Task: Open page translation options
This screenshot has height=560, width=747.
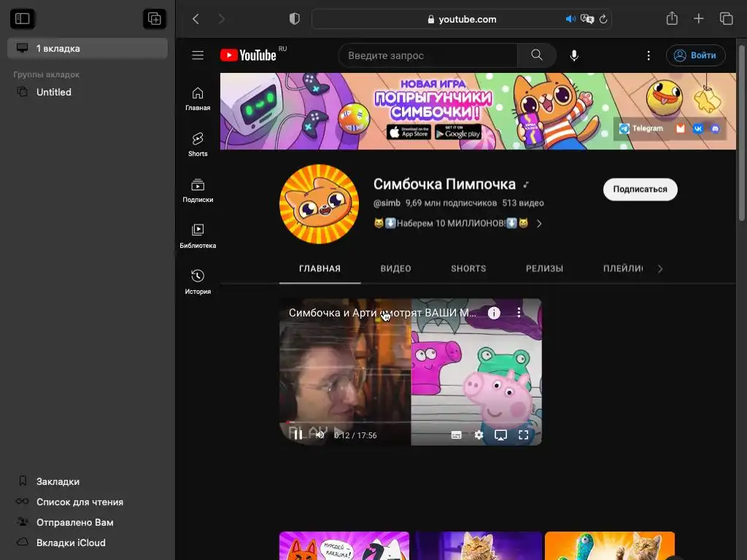Action: click(587, 19)
